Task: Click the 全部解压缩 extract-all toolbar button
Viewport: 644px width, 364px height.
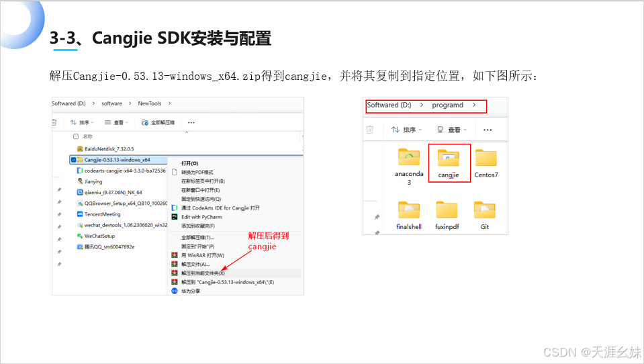Action: pos(158,122)
